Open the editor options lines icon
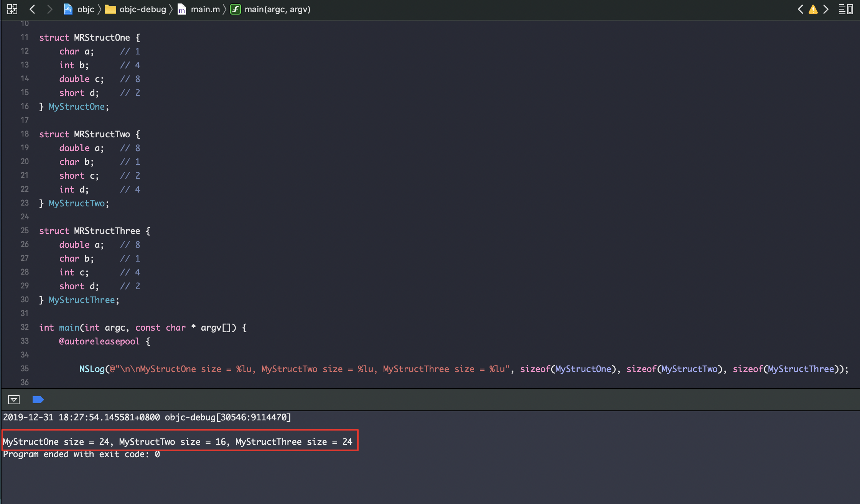The height and width of the screenshot is (504, 860). point(845,9)
